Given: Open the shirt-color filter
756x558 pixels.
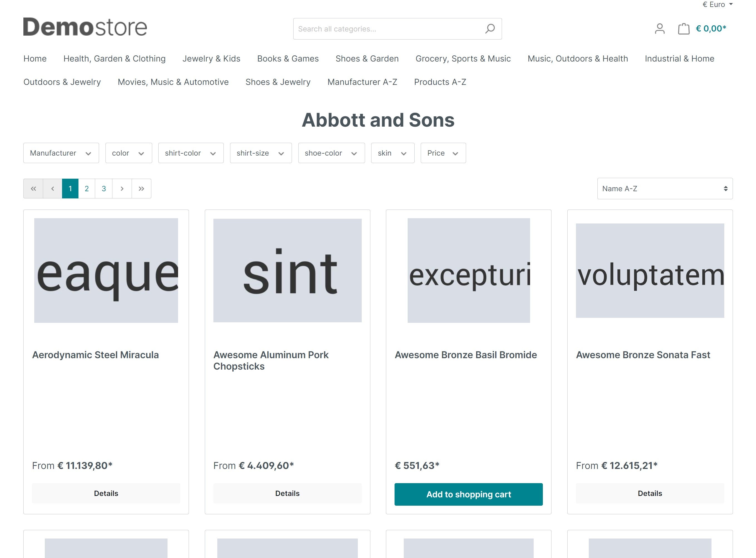Looking at the screenshot, I should tap(191, 153).
